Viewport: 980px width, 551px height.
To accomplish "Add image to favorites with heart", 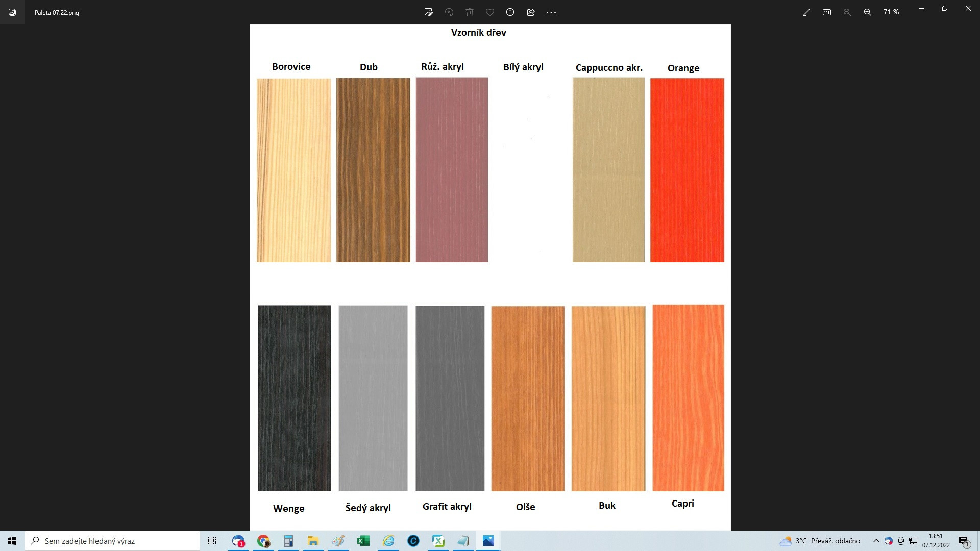I will pyautogui.click(x=490, y=12).
